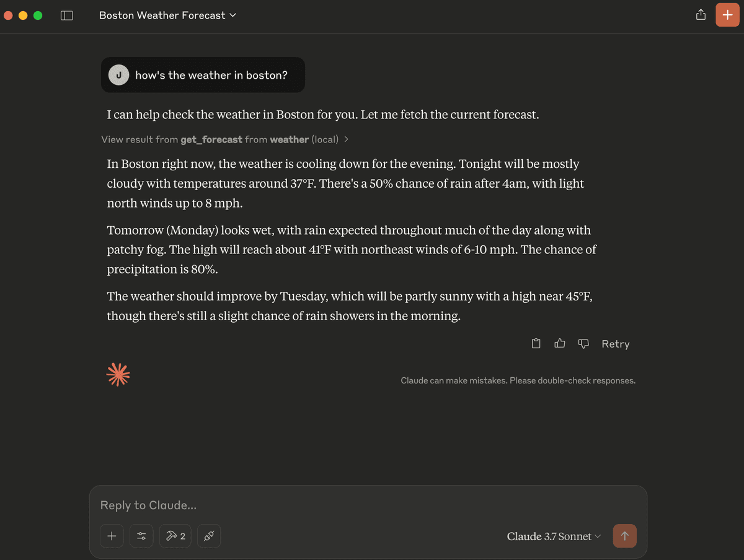Screen dimensions: 744x560
Task: Open the share icon in top bar
Action: click(x=701, y=15)
